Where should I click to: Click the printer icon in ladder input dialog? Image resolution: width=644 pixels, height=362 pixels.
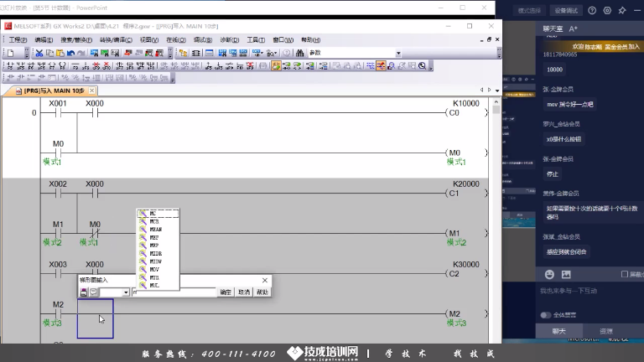[84, 292]
